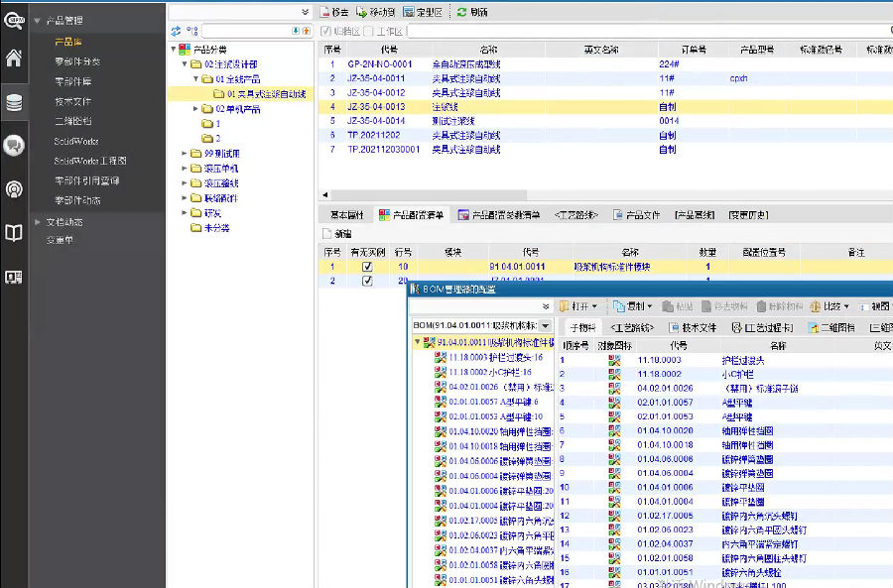Click the horizontal scrollbar left arrow of product list
This screenshot has width=893, height=588.
[323, 196]
